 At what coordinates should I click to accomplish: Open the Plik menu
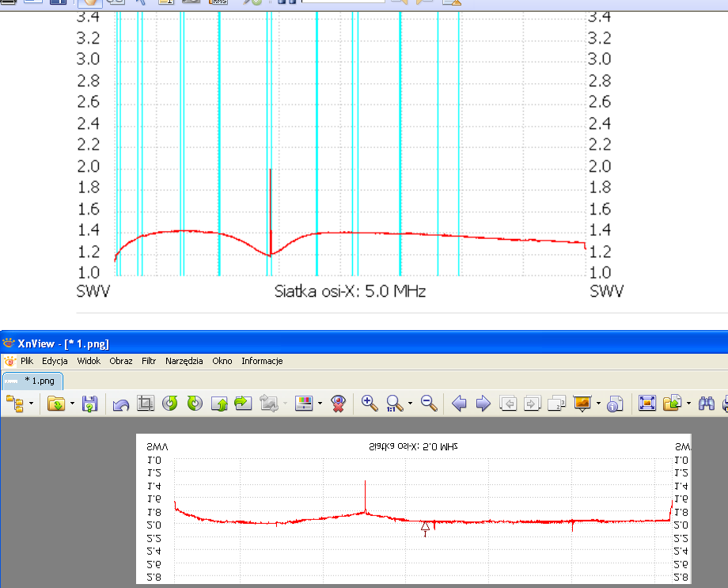[27, 361]
